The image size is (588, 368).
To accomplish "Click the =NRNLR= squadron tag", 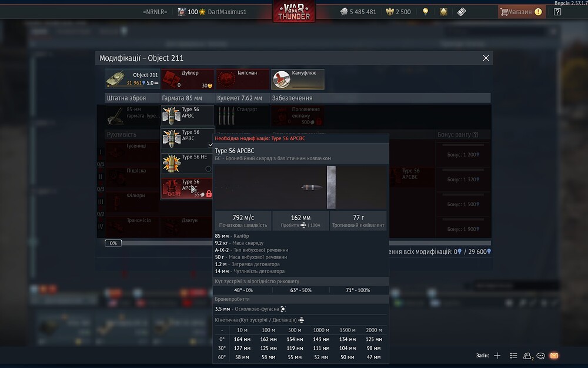I will click(x=155, y=12).
